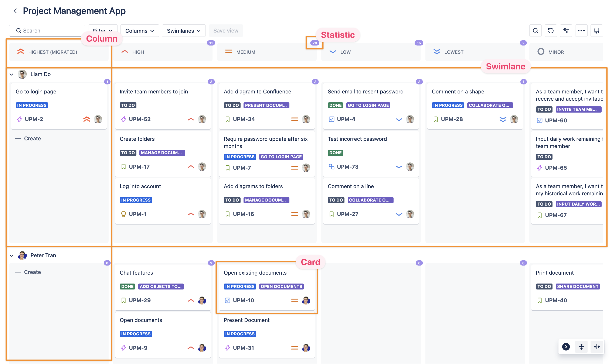The height and width of the screenshot is (364, 612).
Task: Open the three-dots more options menu
Action: (581, 31)
